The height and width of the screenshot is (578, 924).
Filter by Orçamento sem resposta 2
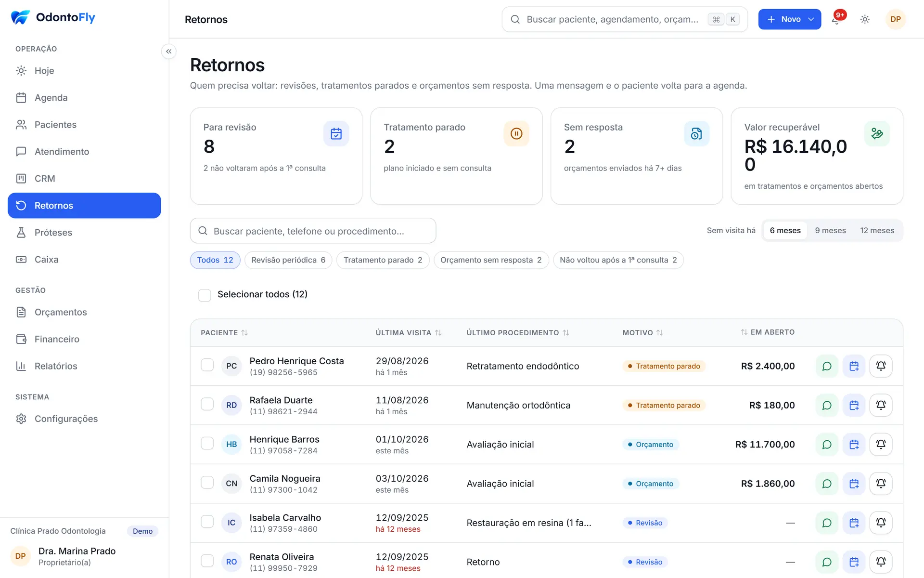491,260
